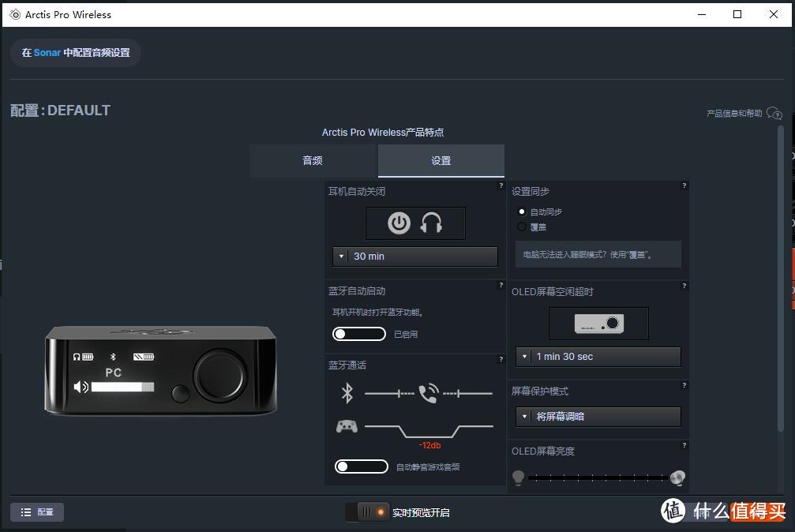Adjust the OLED brightness slider
Viewport: 795px width, 532px height.
click(598, 478)
